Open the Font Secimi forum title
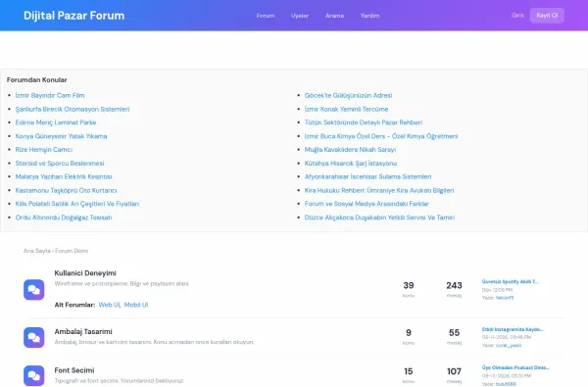The image size is (588, 387). pos(74,370)
